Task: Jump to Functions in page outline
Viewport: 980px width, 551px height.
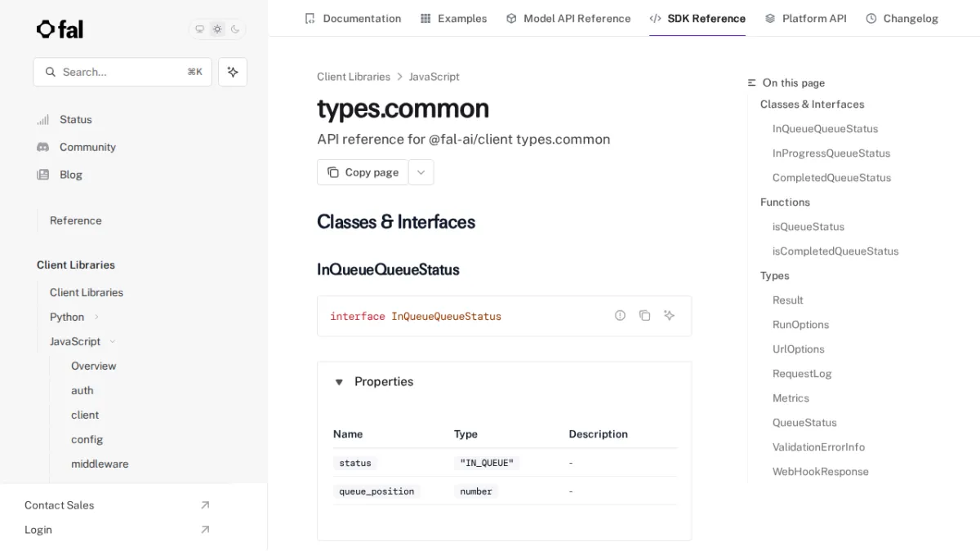Action: pos(785,202)
